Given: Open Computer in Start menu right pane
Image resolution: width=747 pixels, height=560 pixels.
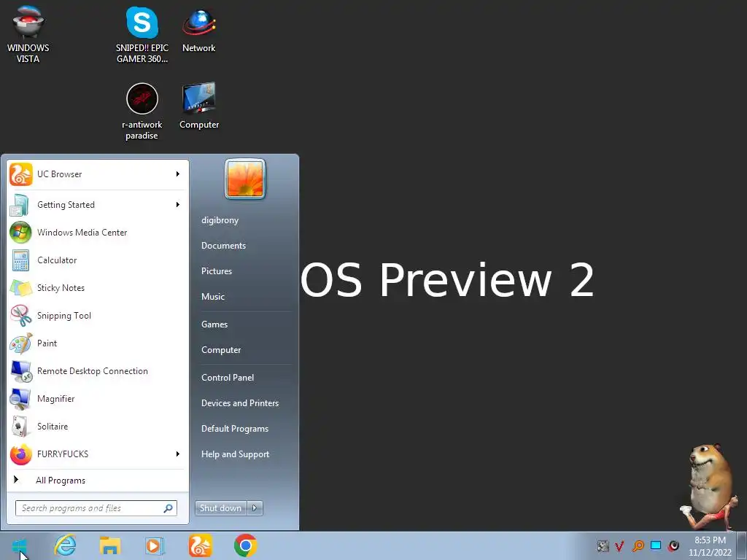Looking at the screenshot, I should [221, 350].
